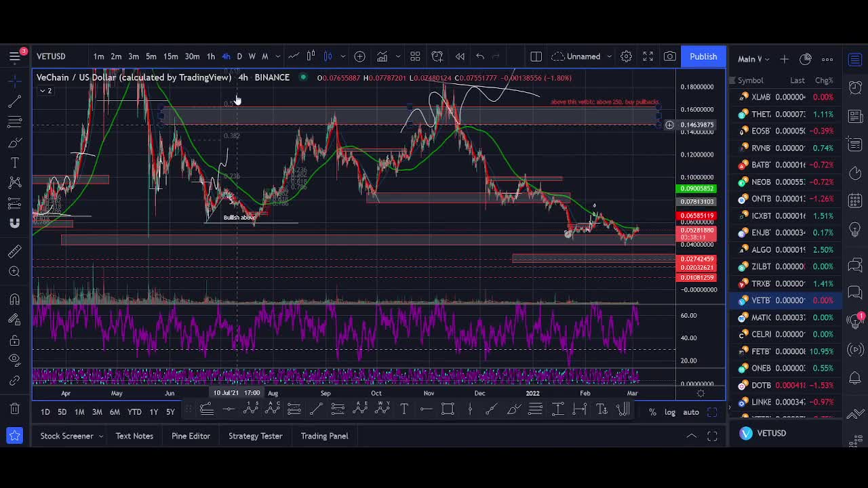This screenshot has width=868, height=488.
Task: Start Bar Replay with rewind icon
Action: pyautogui.click(x=460, y=56)
